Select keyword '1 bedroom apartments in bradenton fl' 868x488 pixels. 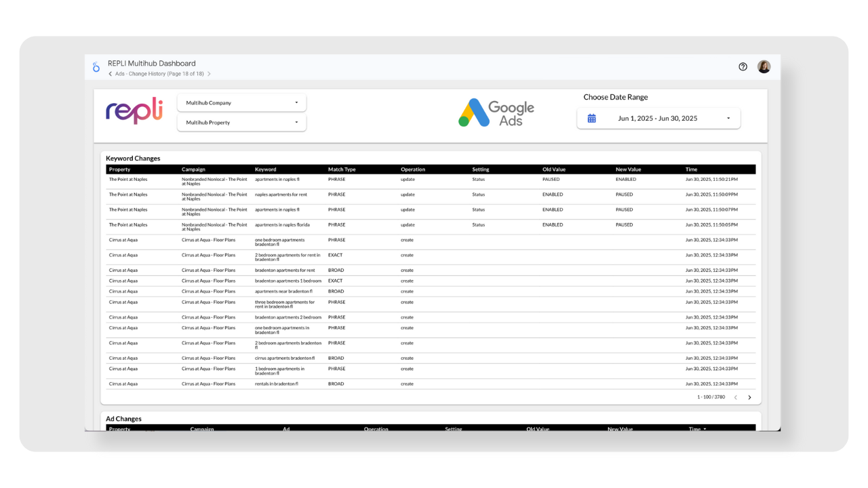coord(279,371)
